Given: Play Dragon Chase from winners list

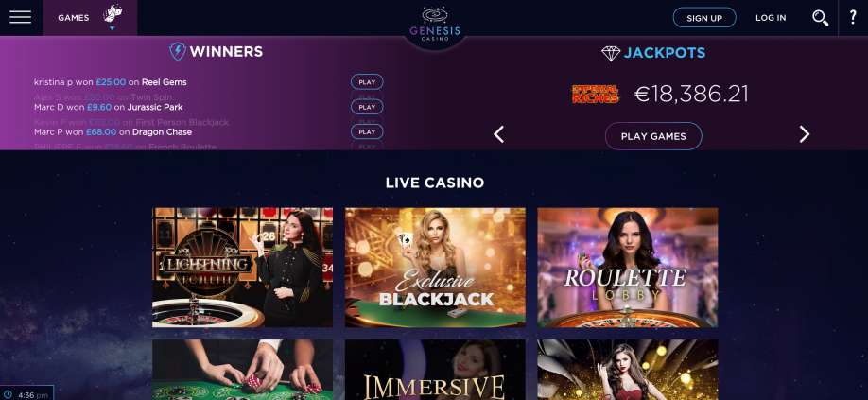Looking at the screenshot, I should click(x=367, y=131).
